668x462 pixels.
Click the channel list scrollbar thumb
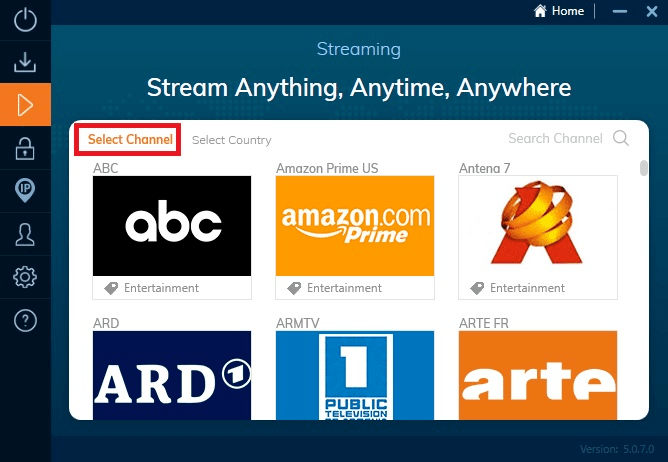tap(644, 168)
